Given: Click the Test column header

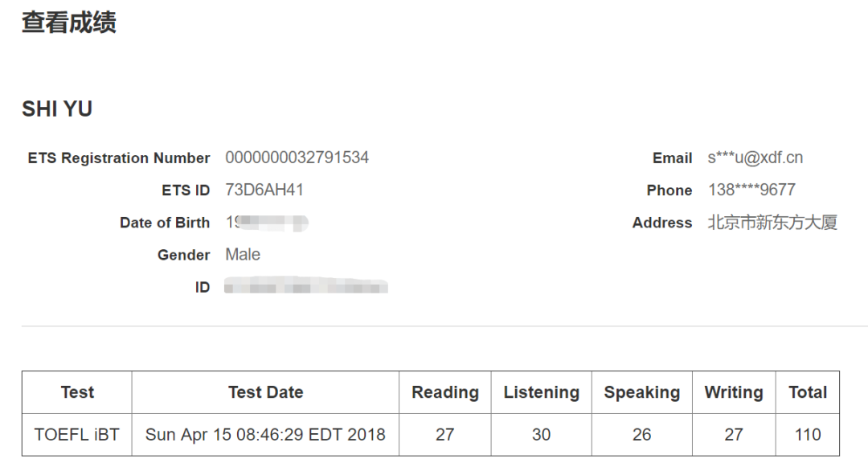Looking at the screenshot, I should coord(77,392).
